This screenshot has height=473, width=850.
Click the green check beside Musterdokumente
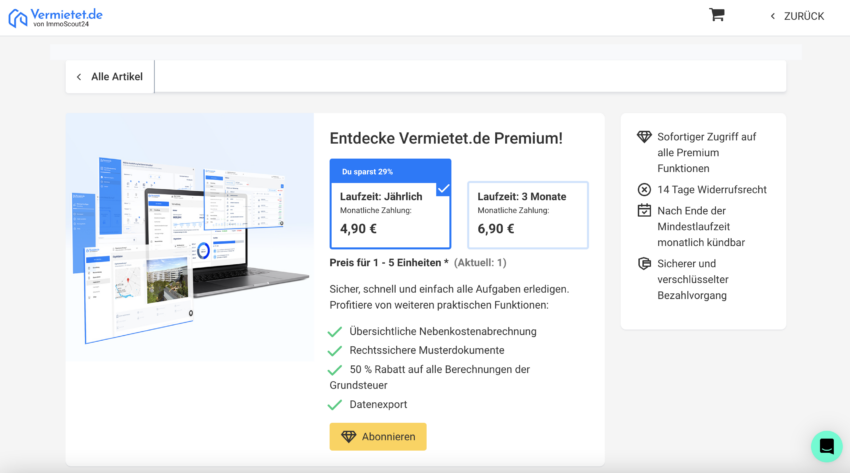(x=335, y=351)
